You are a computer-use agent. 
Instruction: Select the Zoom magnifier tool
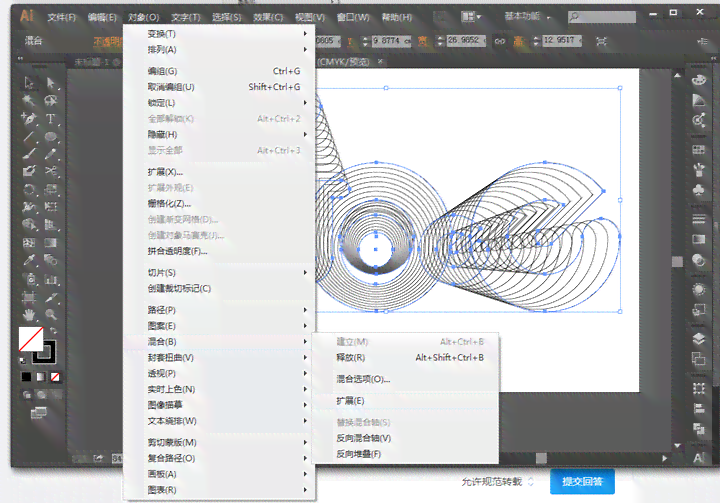[x=51, y=315]
